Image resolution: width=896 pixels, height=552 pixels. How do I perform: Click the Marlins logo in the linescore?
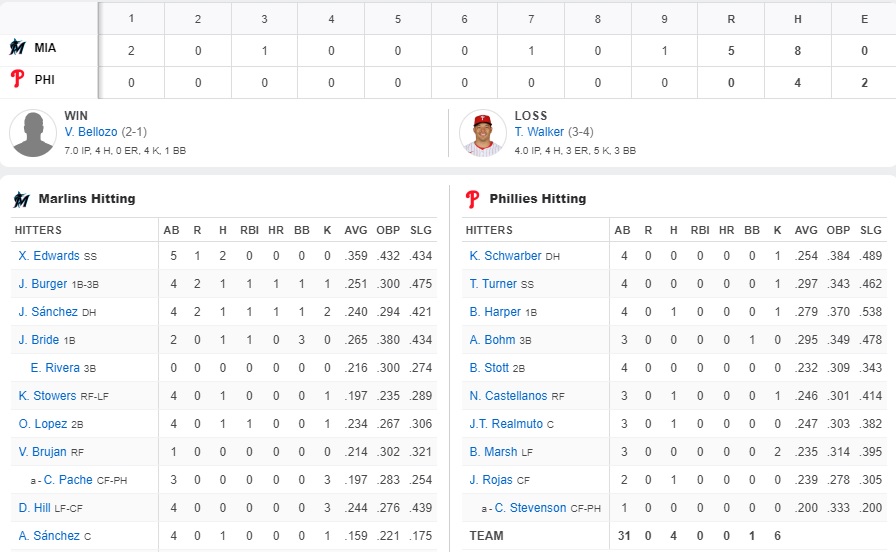tap(18, 47)
